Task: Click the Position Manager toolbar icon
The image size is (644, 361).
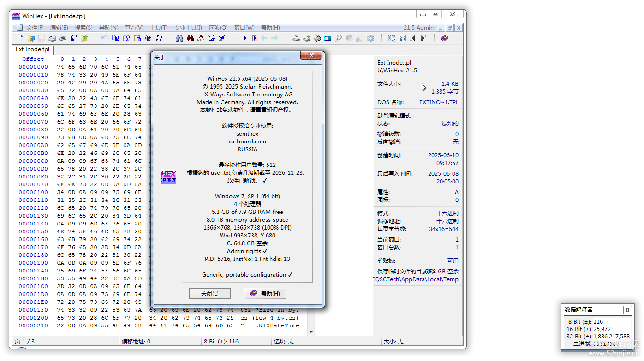Action: (x=392, y=38)
